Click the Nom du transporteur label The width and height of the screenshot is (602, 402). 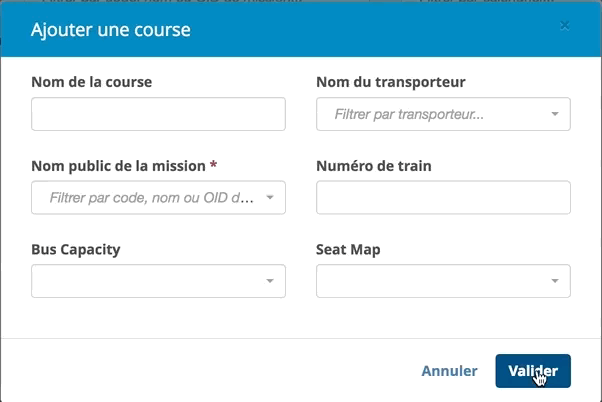[x=390, y=82]
